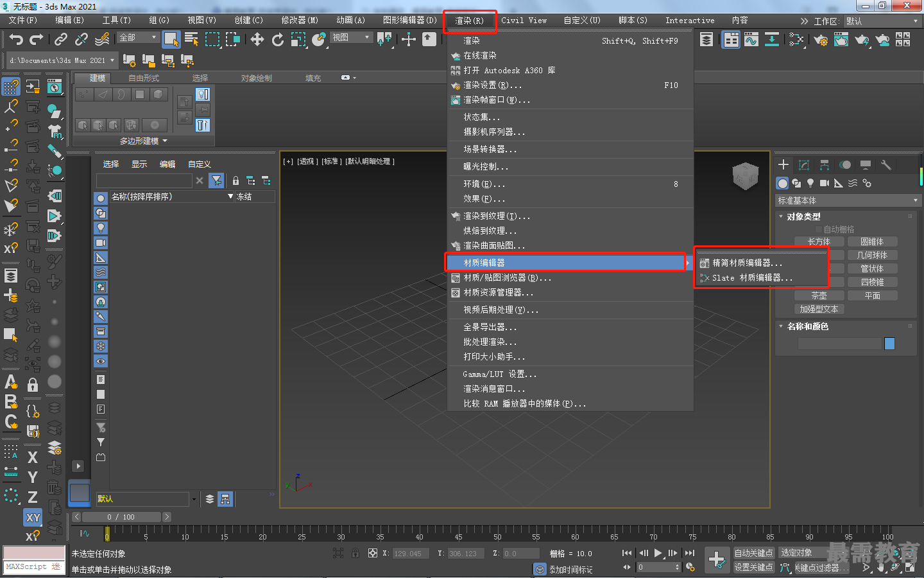Choose Render Setup menu entry
The width and height of the screenshot is (924, 578).
[x=570, y=85]
